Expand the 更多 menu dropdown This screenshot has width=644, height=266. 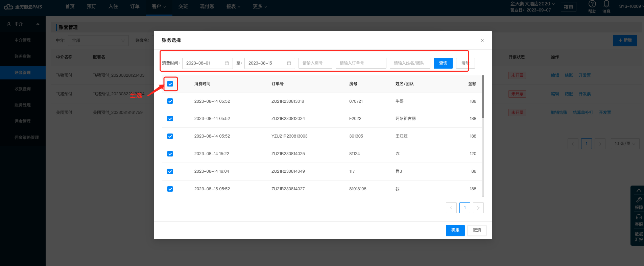coord(260,6)
